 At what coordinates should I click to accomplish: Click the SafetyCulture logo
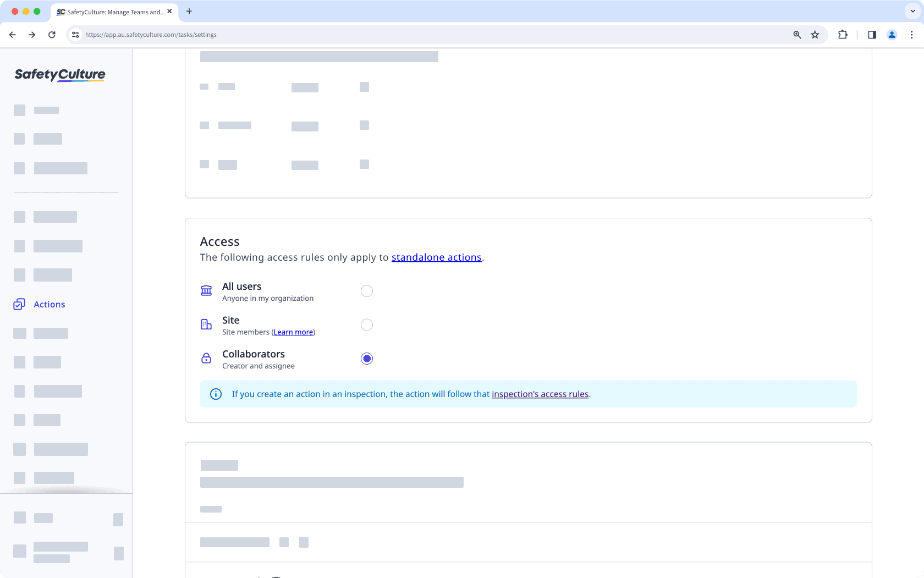[59, 75]
